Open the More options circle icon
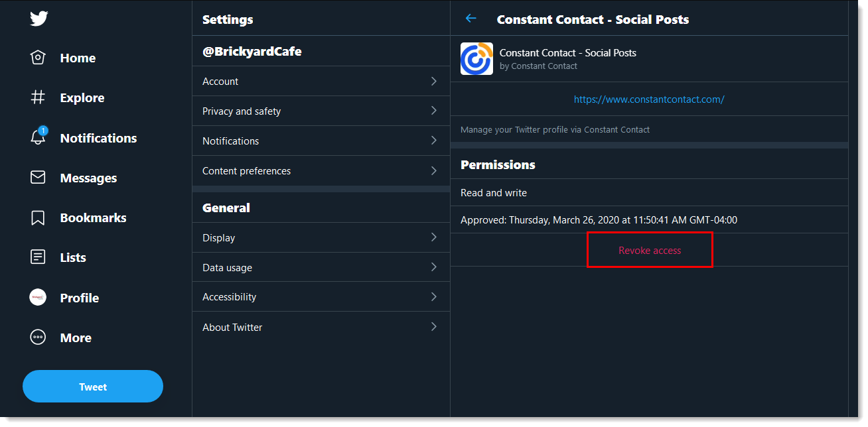Screen dimensions: 868x427 (x=38, y=337)
